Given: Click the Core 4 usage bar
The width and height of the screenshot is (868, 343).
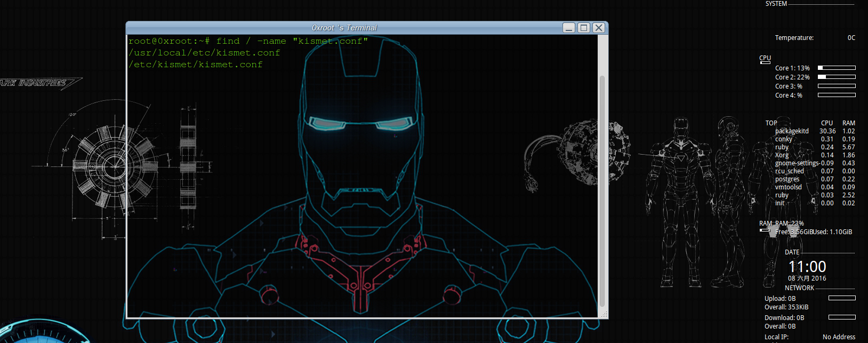Looking at the screenshot, I should click(x=837, y=95).
